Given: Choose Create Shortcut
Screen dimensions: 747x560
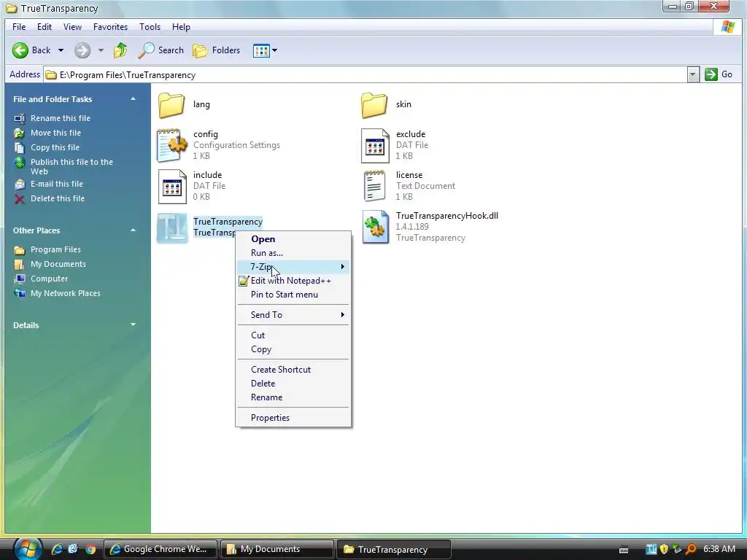Looking at the screenshot, I should pos(293,370).
